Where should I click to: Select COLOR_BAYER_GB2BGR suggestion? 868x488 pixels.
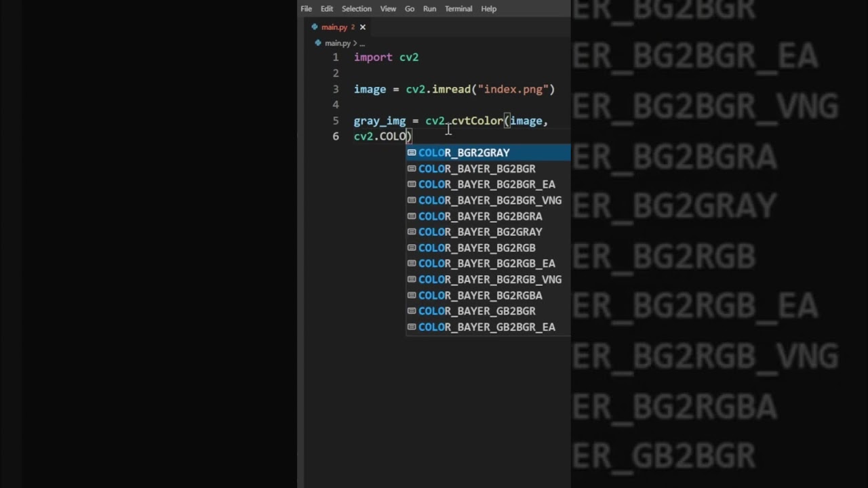(x=488, y=311)
